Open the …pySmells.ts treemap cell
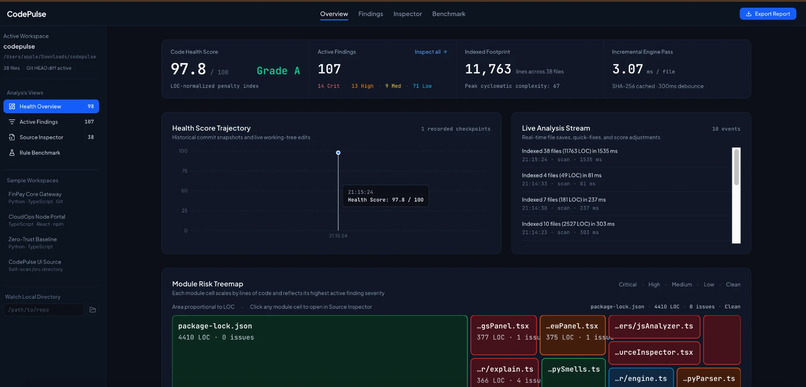The image size is (806, 387). pyautogui.click(x=573, y=373)
